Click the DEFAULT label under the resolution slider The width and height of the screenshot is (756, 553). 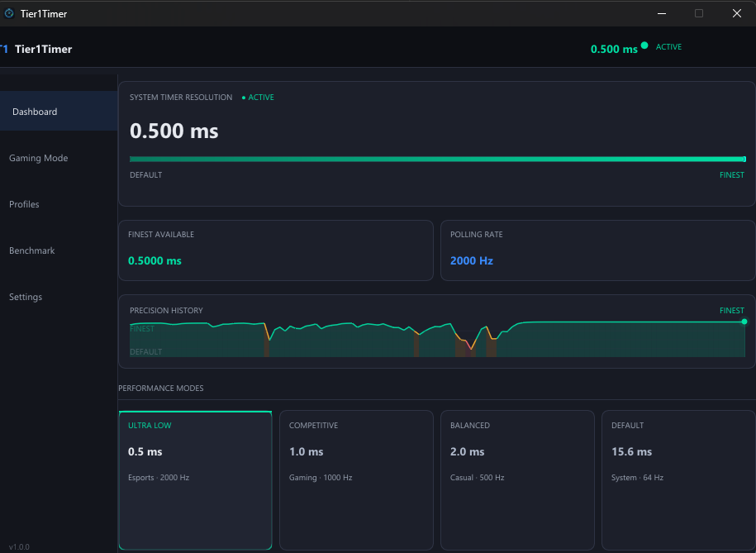coord(145,174)
